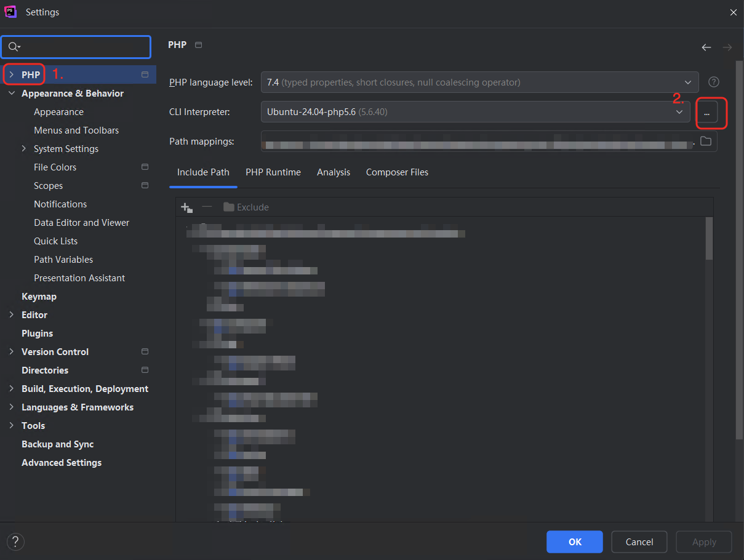
Task: Open Keymap settings
Action: 39,296
